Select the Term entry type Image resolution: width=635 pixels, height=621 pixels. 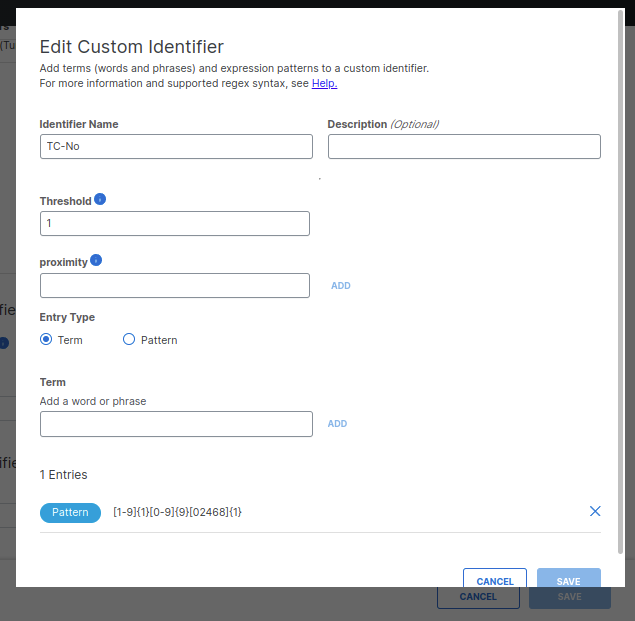point(46,340)
